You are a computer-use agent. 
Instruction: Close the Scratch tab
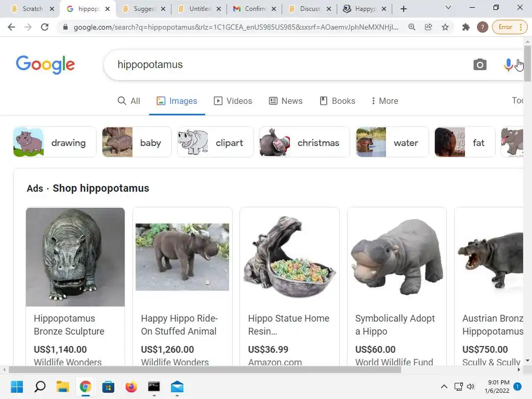pyautogui.click(x=52, y=9)
